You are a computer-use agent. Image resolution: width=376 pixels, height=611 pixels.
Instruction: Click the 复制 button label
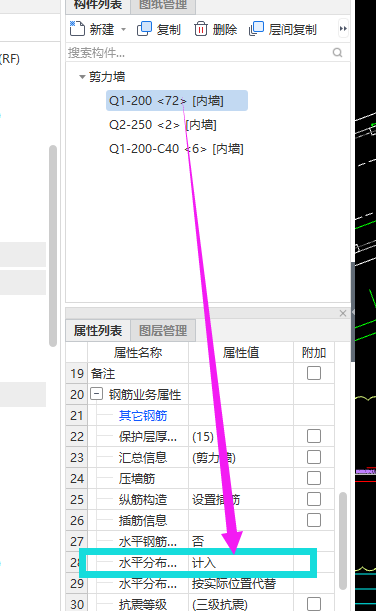[x=168, y=29]
